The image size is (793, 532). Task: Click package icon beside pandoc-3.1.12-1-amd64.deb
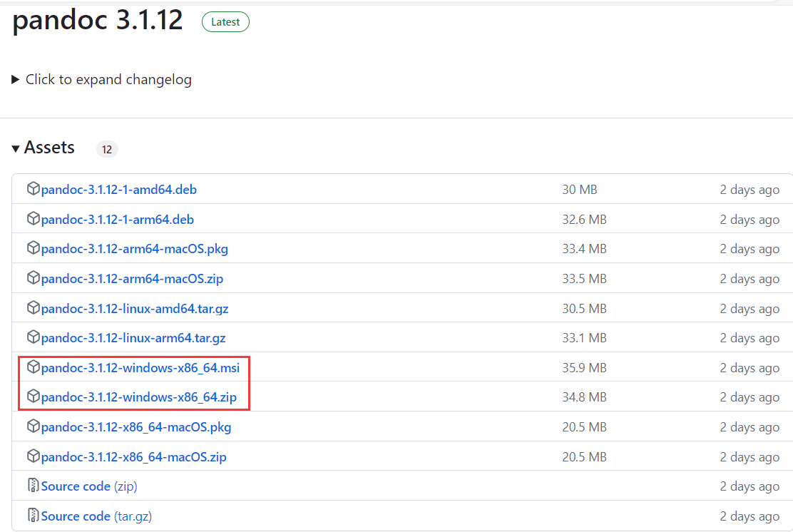[x=34, y=189]
